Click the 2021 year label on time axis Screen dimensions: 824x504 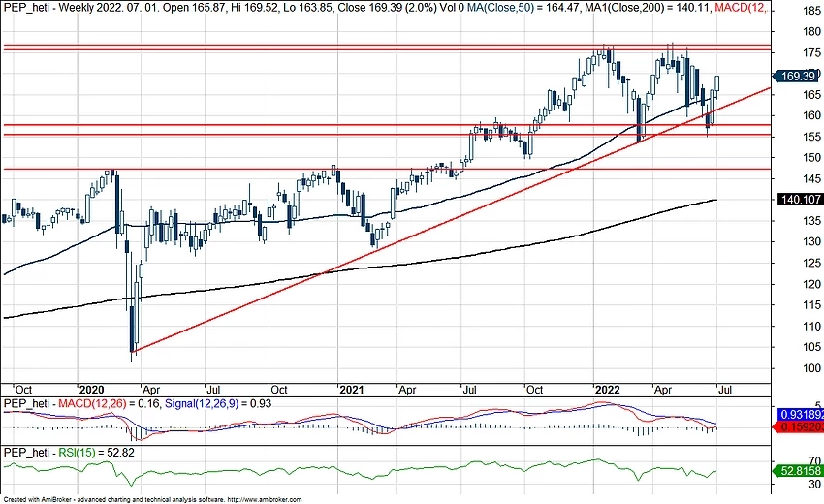(351, 390)
